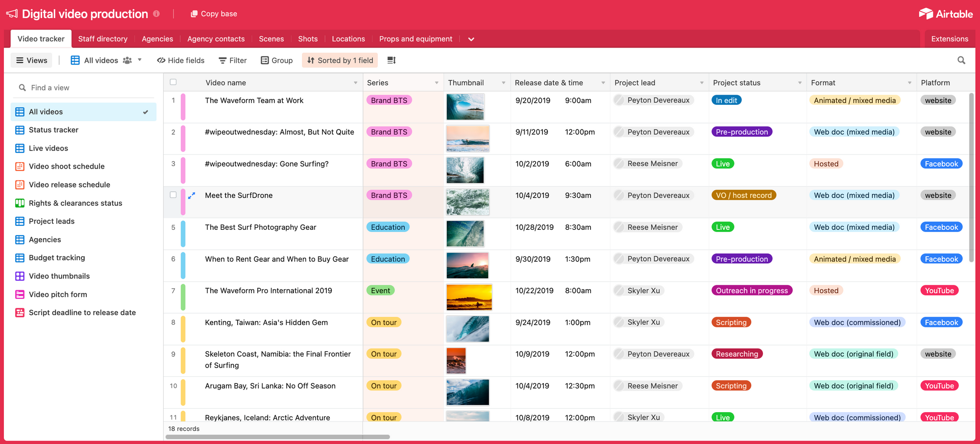This screenshot has width=980, height=444.
Task: Open thumbnail for The Waveform Pro International 2019
Action: pos(469,297)
